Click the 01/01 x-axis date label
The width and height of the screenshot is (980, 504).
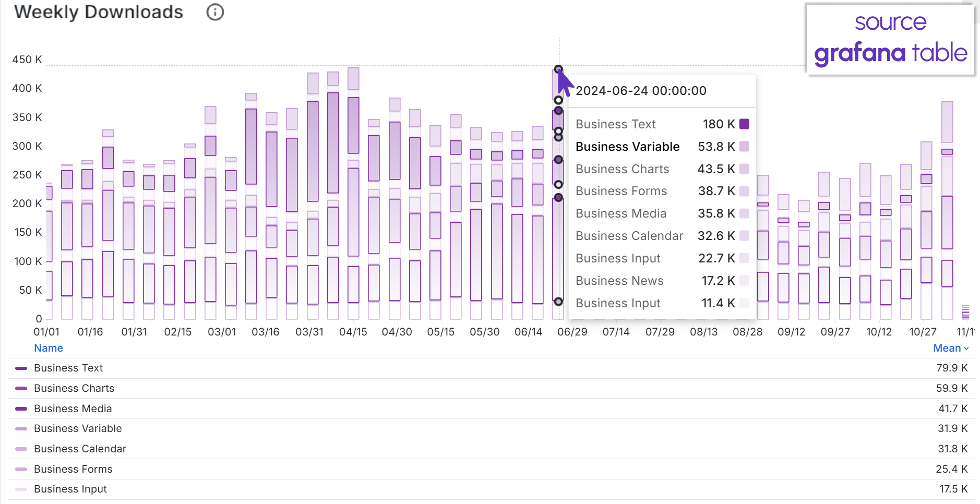(46, 332)
